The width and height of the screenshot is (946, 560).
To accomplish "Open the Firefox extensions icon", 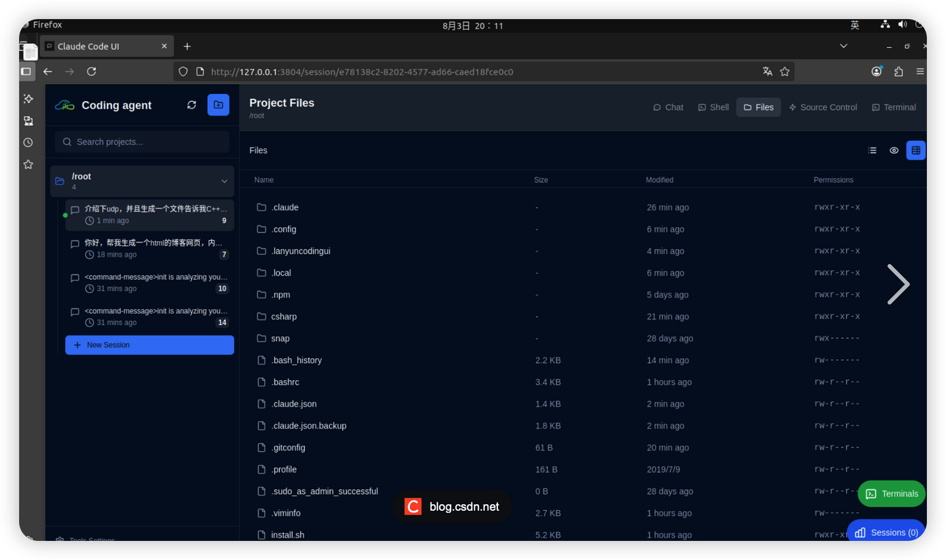I will pos(899,72).
